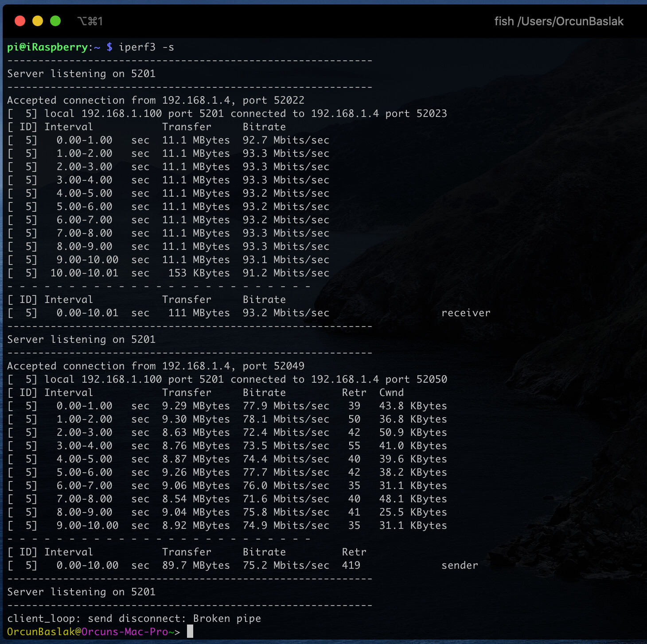Image resolution: width=647 pixels, height=644 pixels.
Task: Select the sender summary label
Action: coord(460,565)
